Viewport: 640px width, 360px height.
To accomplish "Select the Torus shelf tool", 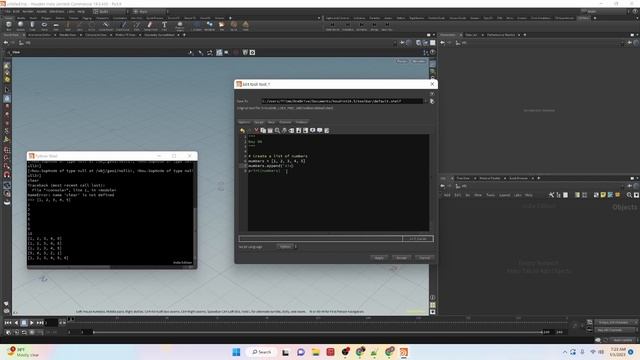I will (x=44, y=26).
